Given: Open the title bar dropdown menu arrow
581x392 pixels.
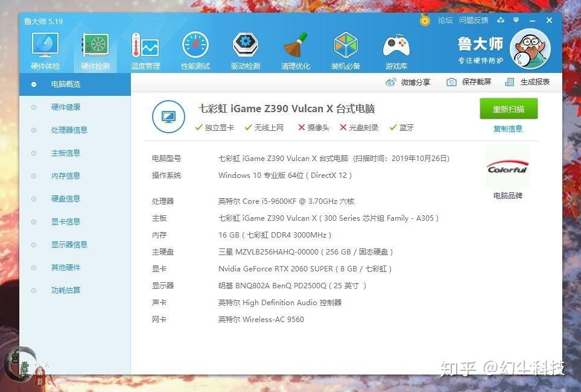Looking at the screenshot, I should point(516,20).
